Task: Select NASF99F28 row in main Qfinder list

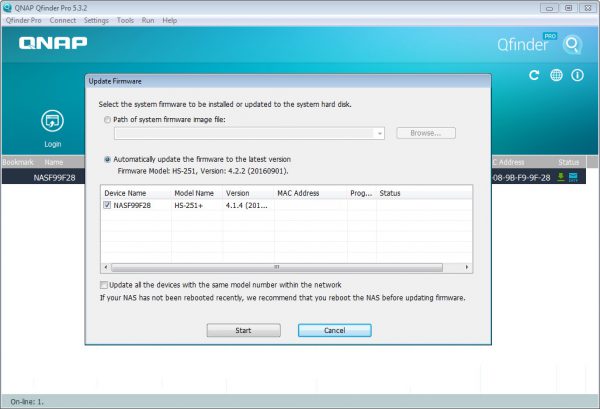Action: [x=54, y=178]
